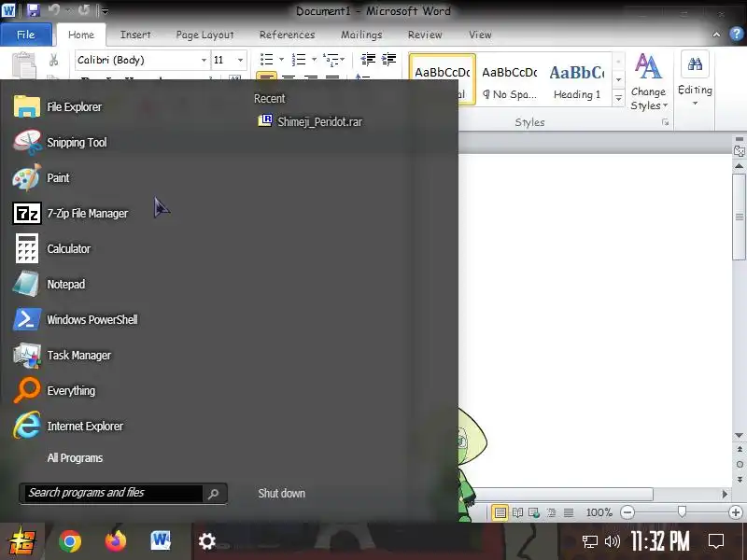Launch Internet Explorer from the Start menu

click(x=68, y=427)
